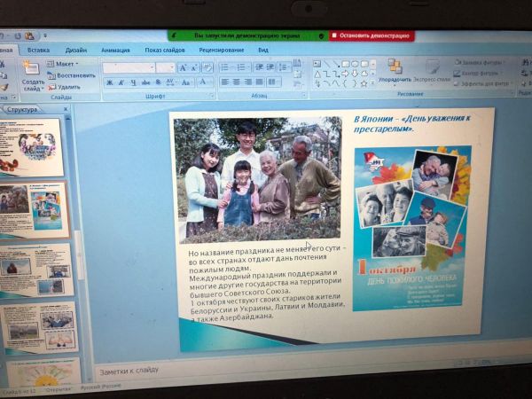Image resolution: width=532 pixels, height=399 pixels.
Task: Select the Структура pane tab
Action: click(x=22, y=109)
